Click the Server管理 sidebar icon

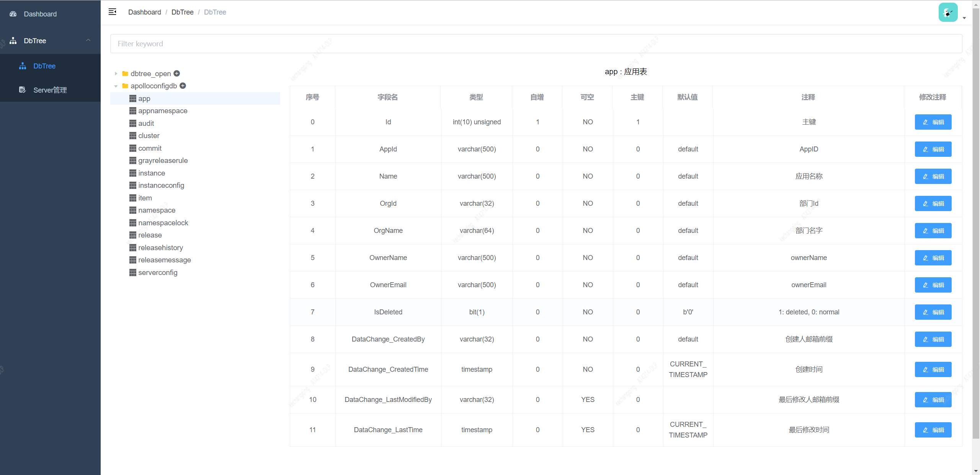click(x=23, y=90)
